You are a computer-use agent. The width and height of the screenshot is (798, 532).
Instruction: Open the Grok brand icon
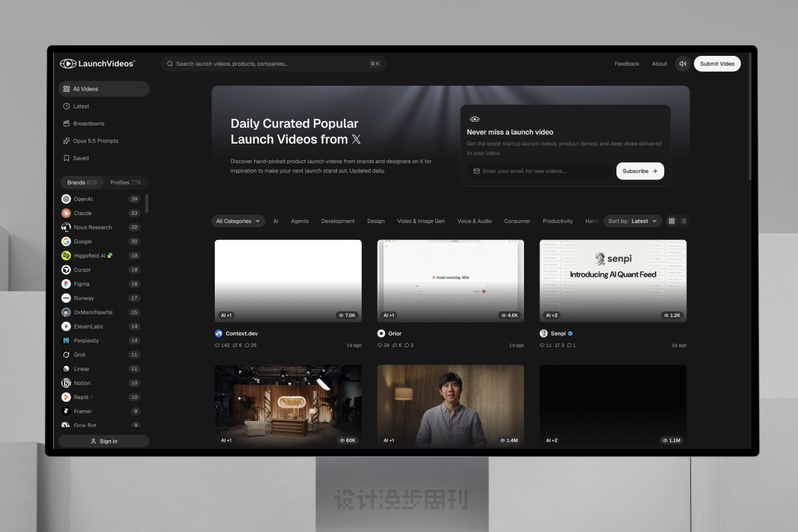pos(66,354)
